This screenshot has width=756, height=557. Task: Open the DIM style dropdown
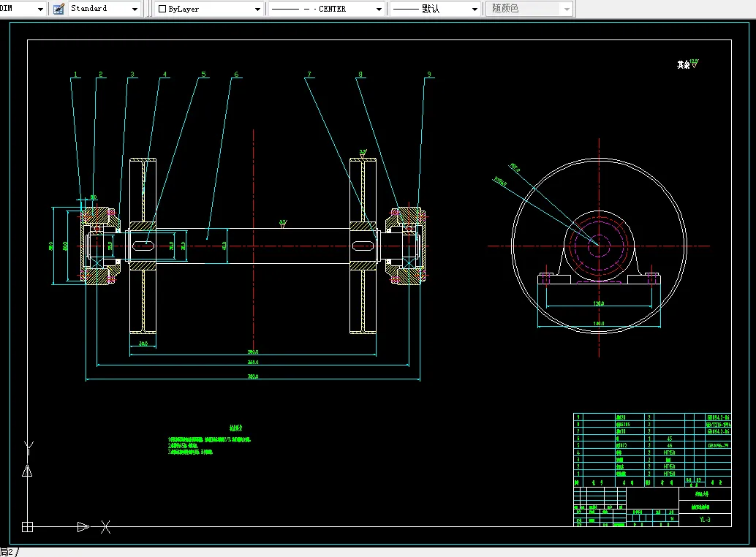click(x=40, y=9)
